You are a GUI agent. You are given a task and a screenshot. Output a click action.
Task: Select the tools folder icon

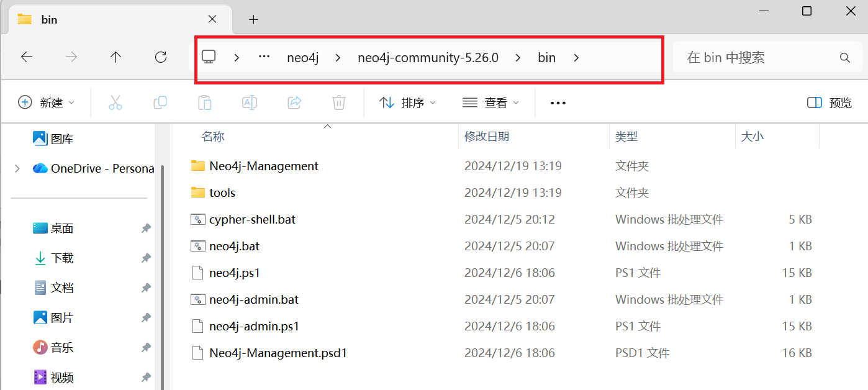click(x=198, y=193)
